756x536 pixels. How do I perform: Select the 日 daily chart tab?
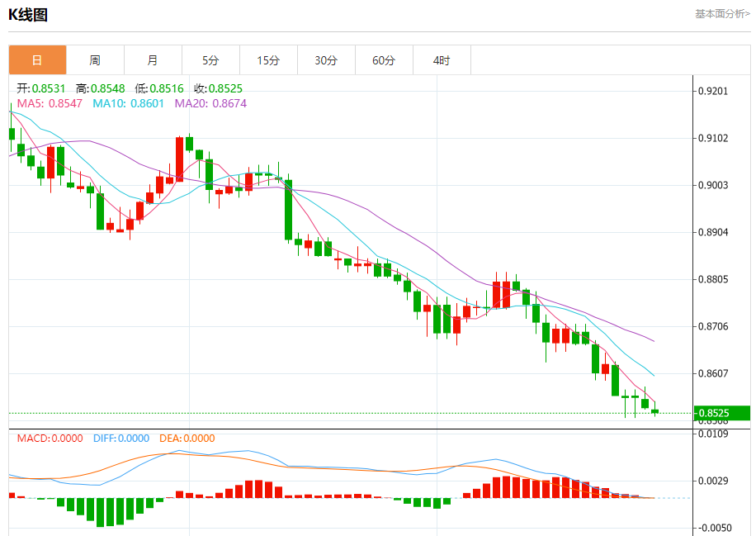click(38, 60)
